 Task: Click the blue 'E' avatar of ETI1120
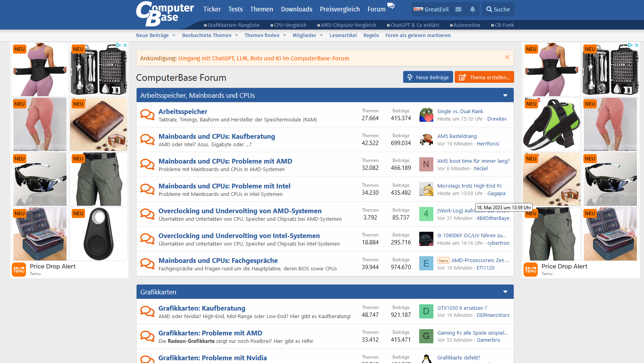pyautogui.click(x=426, y=264)
